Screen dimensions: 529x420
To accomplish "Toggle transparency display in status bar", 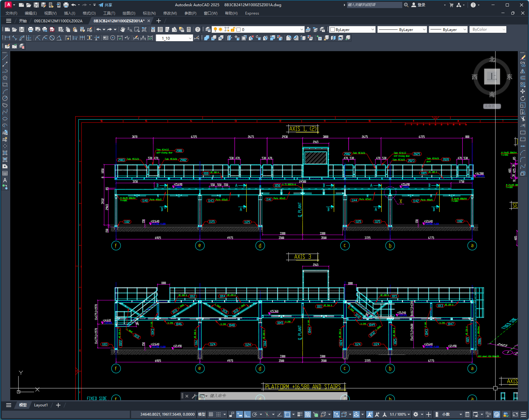I will click(308, 414).
